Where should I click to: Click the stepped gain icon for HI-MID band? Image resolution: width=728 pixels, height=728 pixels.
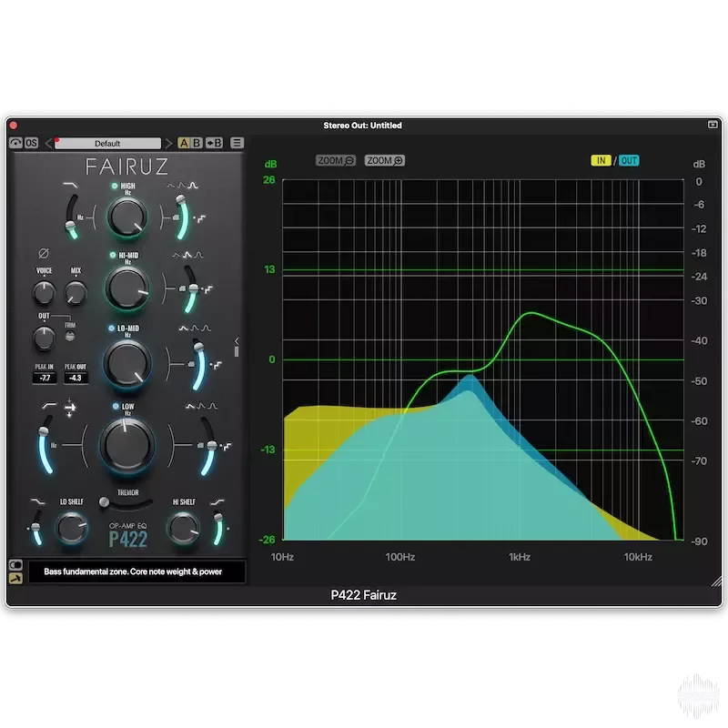[208, 289]
